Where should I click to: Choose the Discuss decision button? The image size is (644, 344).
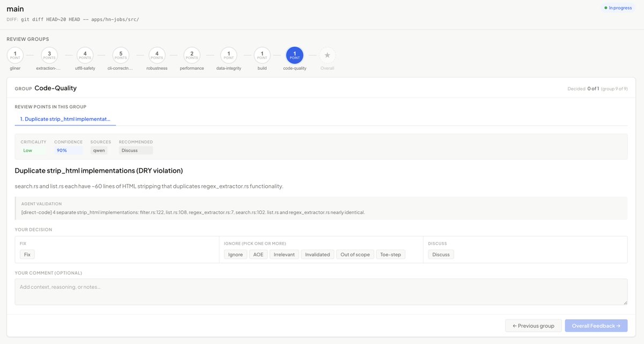(441, 254)
